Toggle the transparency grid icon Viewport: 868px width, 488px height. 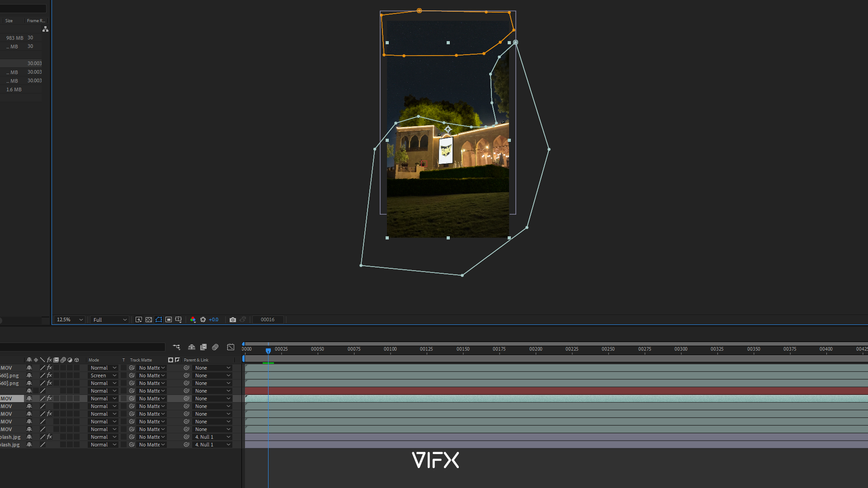pos(149,319)
